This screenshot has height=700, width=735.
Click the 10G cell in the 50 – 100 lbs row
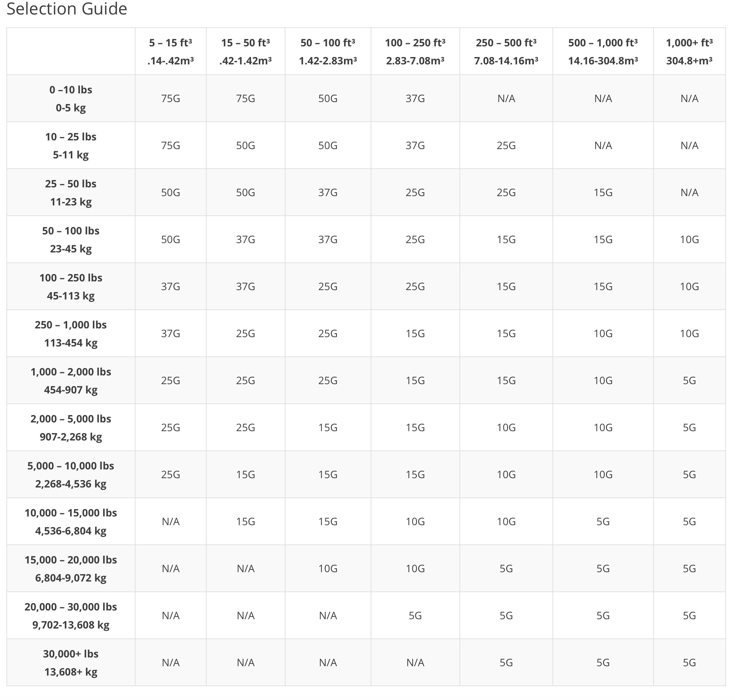click(689, 240)
